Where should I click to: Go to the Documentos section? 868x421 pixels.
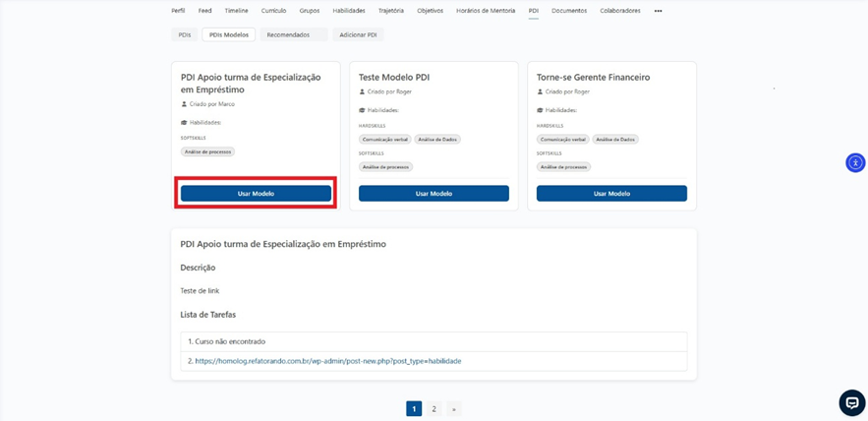pyautogui.click(x=569, y=11)
